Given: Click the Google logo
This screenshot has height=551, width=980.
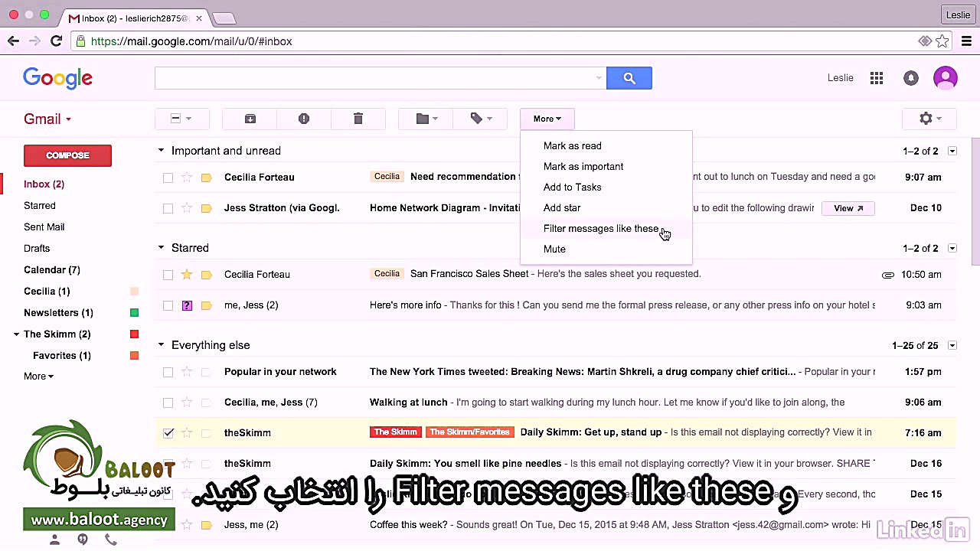Looking at the screenshot, I should (x=57, y=78).
